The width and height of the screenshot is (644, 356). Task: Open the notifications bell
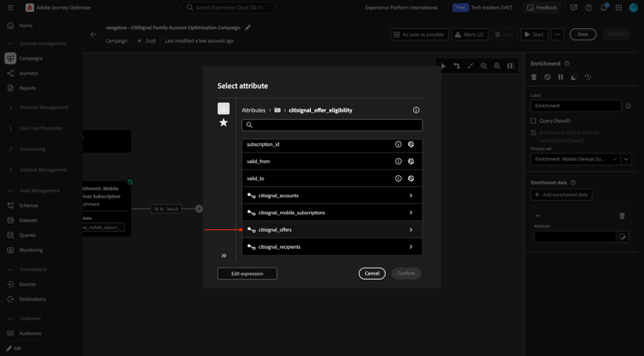pyautogui.click(x=604, y=8)
